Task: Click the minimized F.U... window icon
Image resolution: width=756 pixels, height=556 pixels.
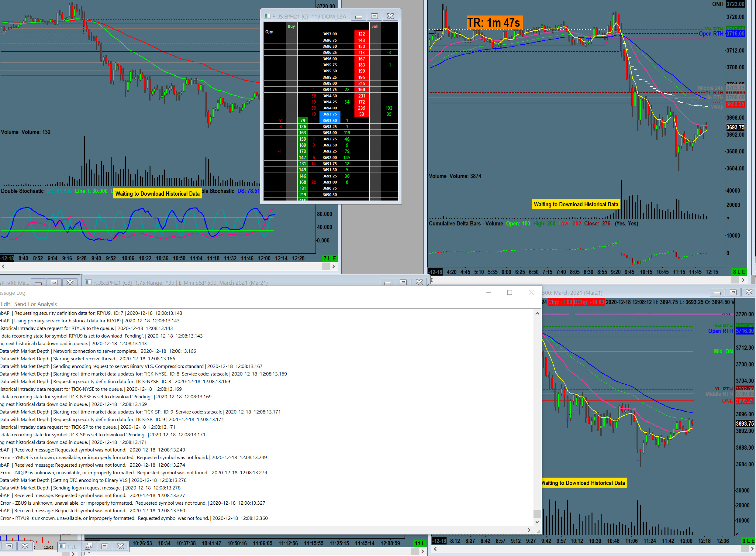Action: (x=63, y=546)
